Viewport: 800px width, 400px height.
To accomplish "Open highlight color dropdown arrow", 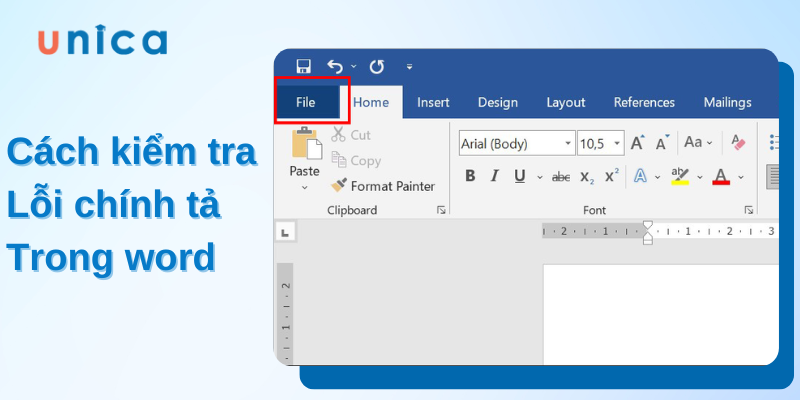I will (x=700, y=178).
